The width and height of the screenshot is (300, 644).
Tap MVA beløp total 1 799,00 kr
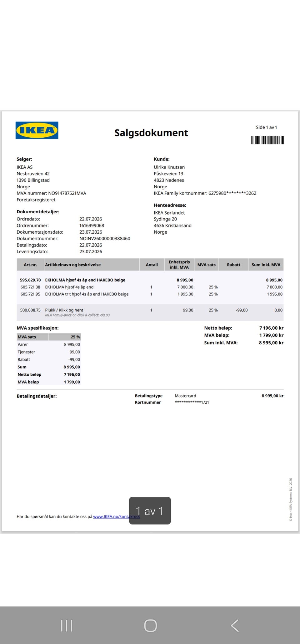pos(271,335)
